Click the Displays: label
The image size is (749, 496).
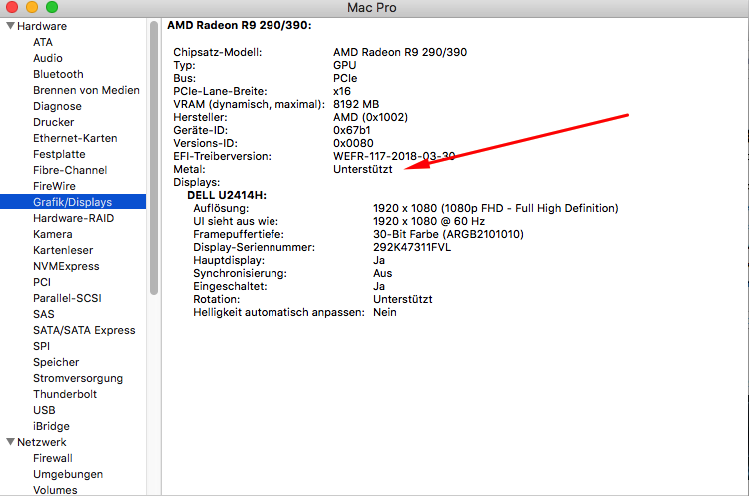pyautogui.click(x=197, y=182)
